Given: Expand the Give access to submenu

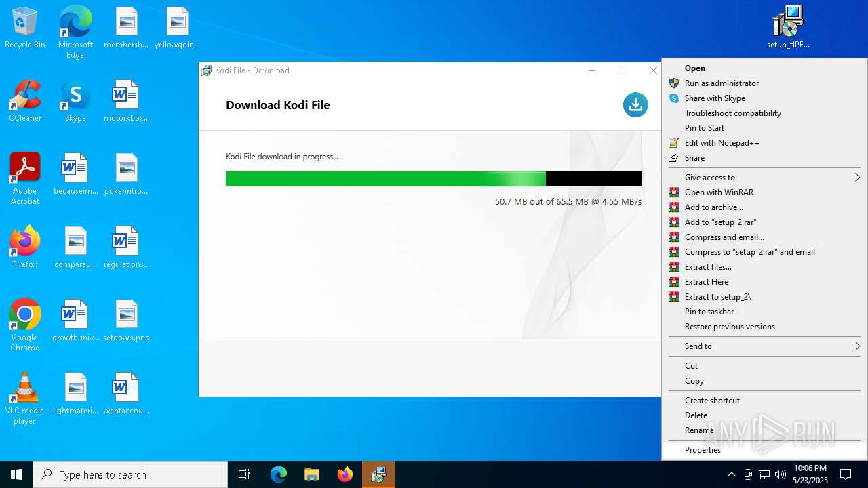Looking at the screenshot, I should pyautogui.click(x=764, y=178).
